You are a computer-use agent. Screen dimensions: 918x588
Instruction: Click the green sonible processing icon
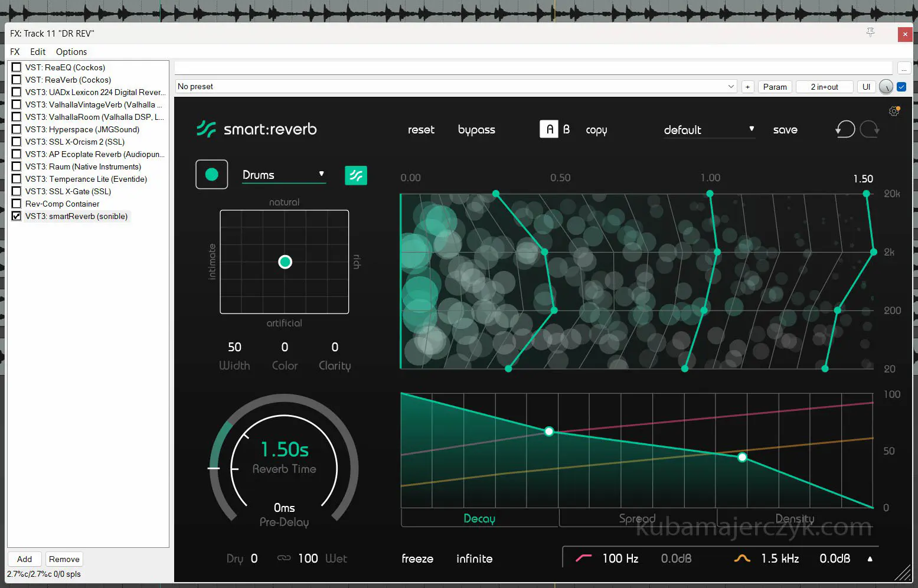click(x=355, y=175)
